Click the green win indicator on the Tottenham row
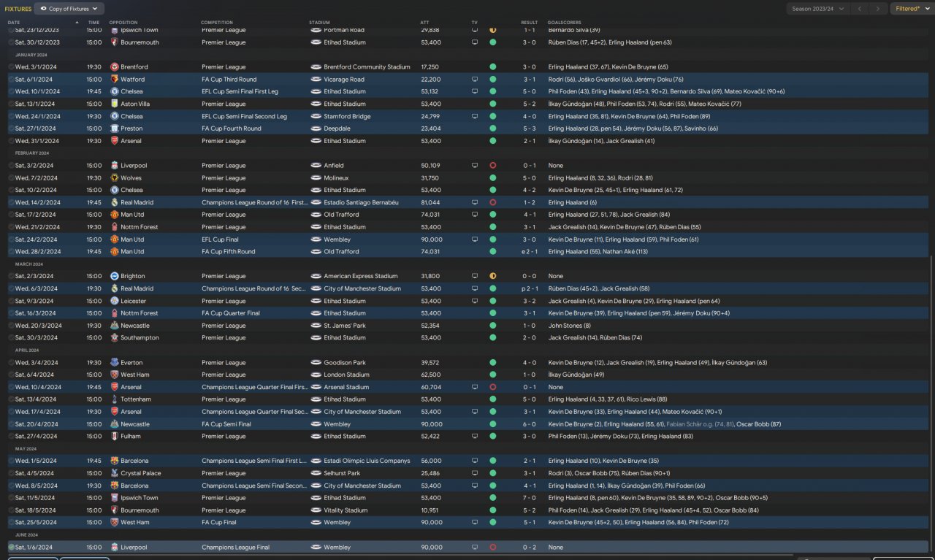 click(493, 399)
